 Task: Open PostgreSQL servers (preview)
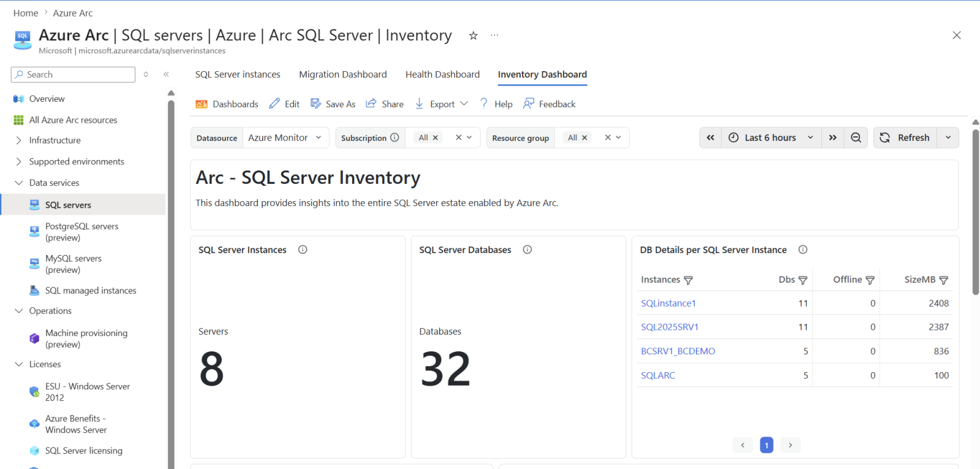(x=81, y=232)
